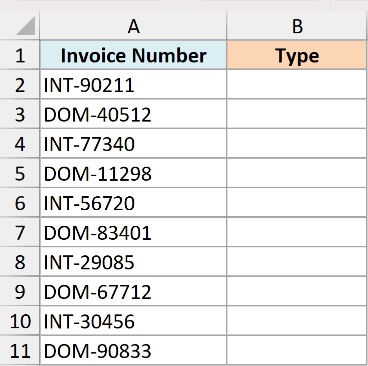Select row 2 header
Screen dimensions: 368x366
(20, 85)
